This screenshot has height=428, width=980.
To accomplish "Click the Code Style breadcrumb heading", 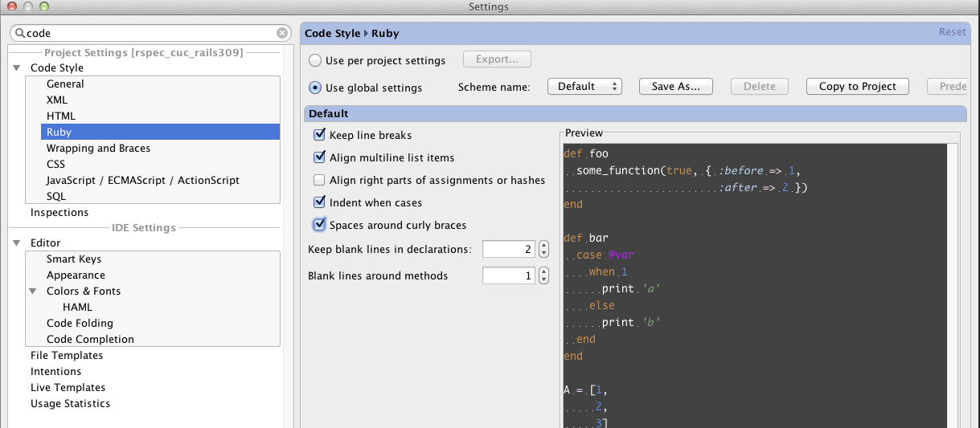I will click(333, 34).
